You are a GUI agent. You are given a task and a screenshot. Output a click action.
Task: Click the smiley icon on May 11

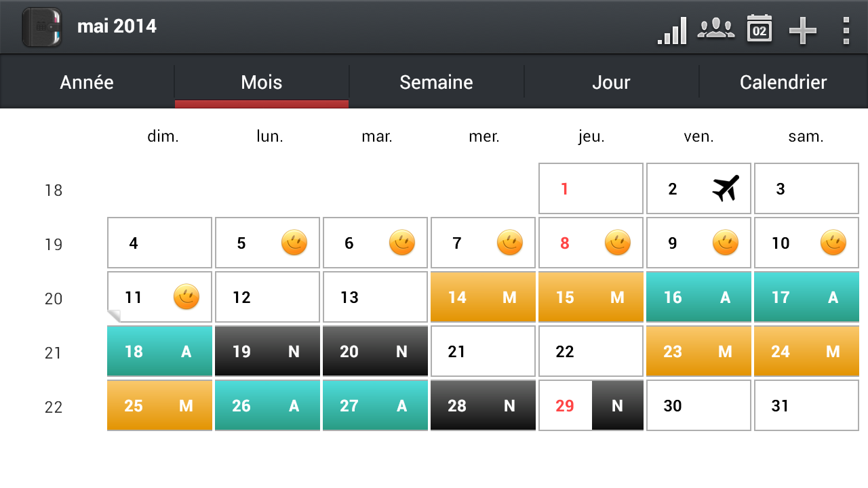(x=186, y=297)
